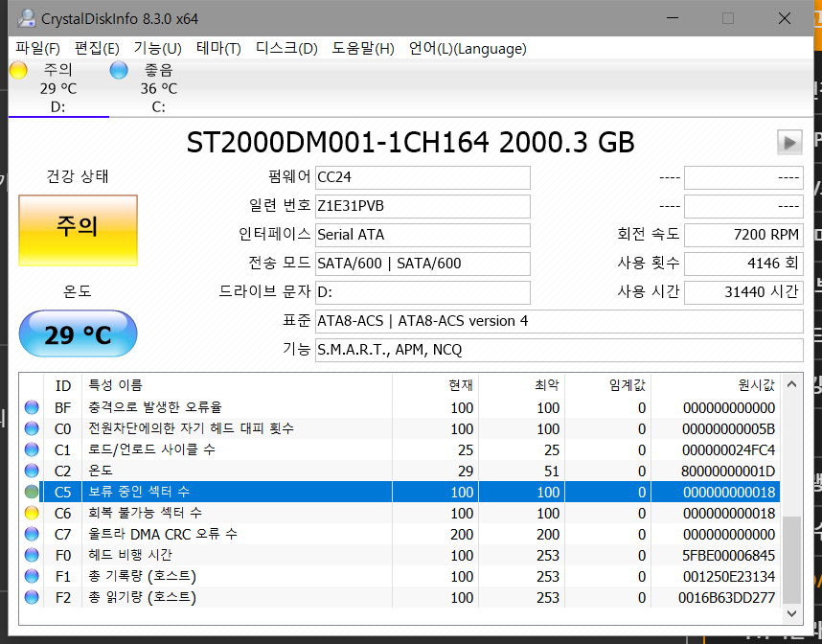Click raw value 5FBE00006845
Image resolution: width=822 pixels, height=644 pixels.
point(728,556)
